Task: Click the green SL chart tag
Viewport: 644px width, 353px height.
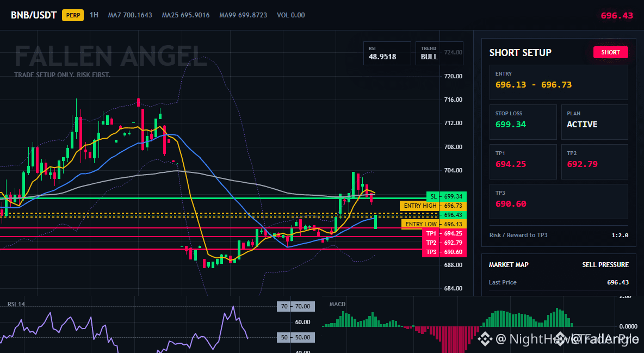Action: (x=433, y=196)
